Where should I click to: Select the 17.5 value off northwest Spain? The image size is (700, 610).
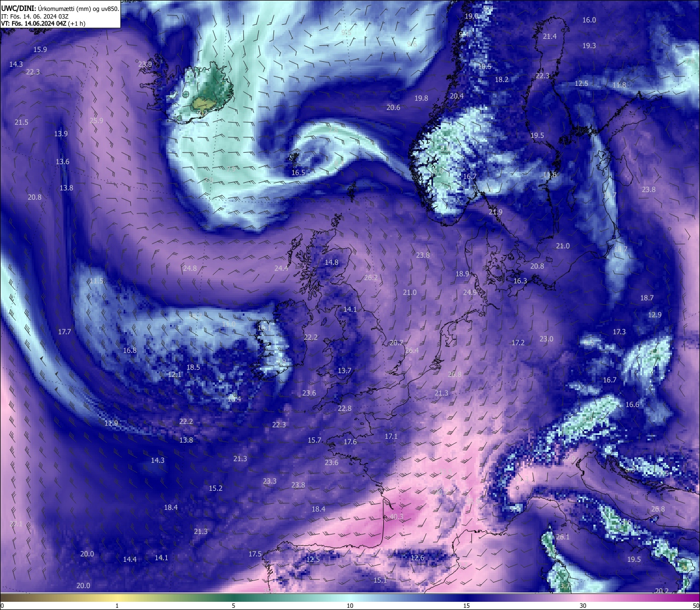click(x=255, y=554)
